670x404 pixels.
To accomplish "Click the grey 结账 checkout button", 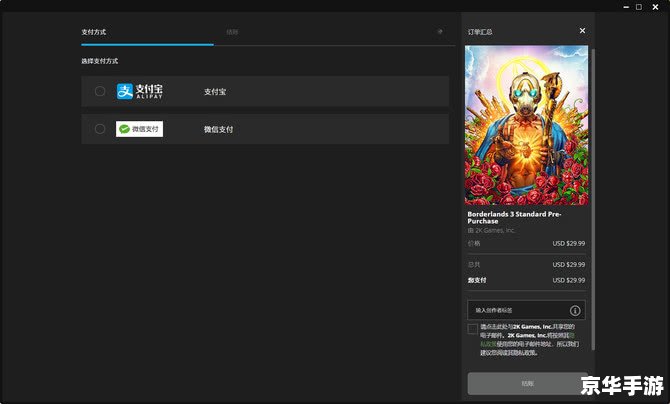I will [528, 383].
